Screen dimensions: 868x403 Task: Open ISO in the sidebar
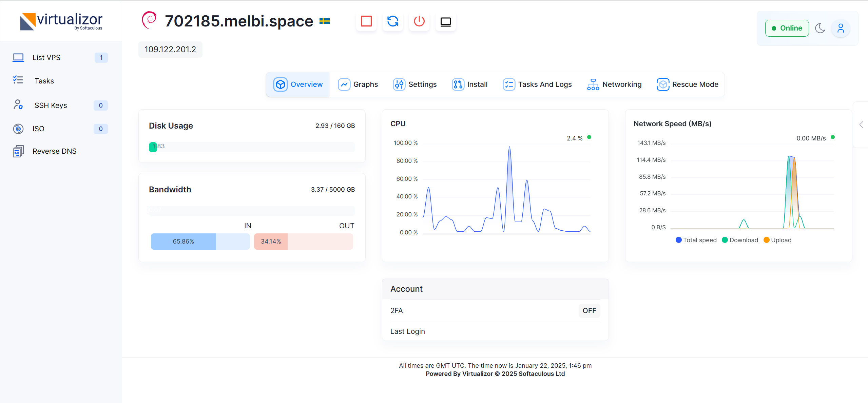click(x=61, y=129)
